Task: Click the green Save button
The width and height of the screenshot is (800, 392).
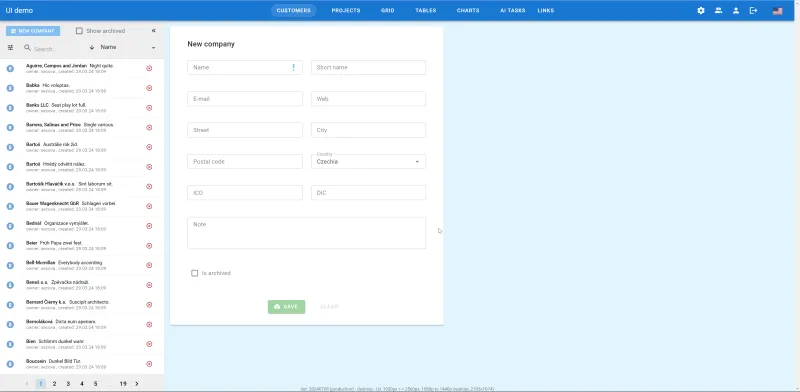Action: [286, 307]
